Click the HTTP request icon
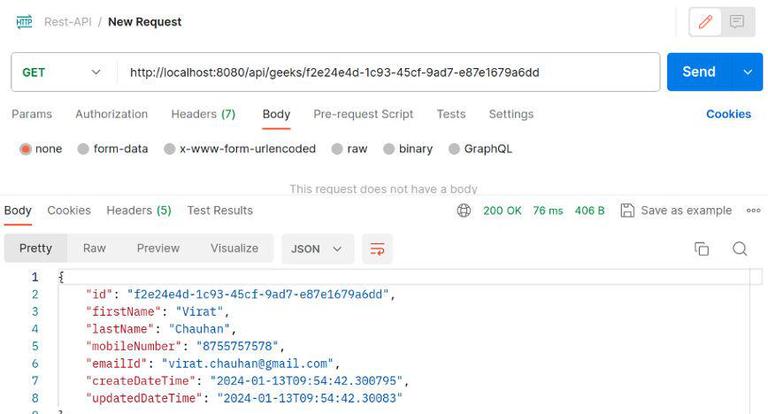This screenshot has width=768, height=414. (24, 21)
